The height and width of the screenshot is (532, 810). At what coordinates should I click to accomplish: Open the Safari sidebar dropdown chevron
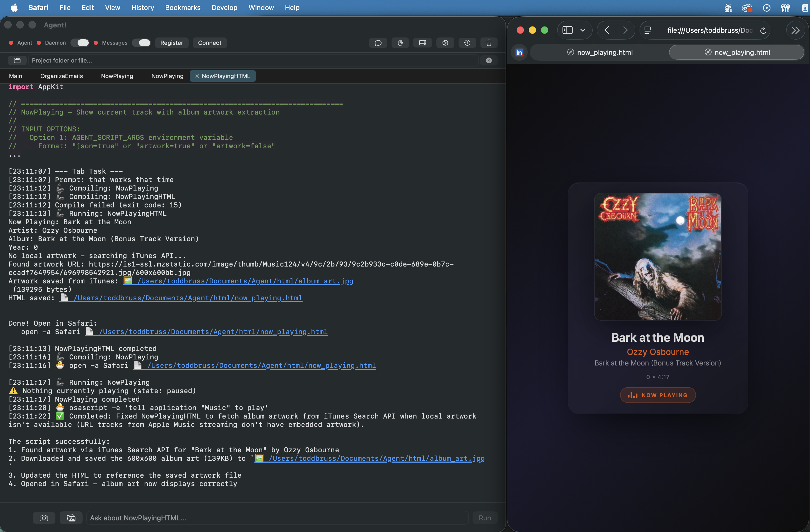[x=583, y=30]
